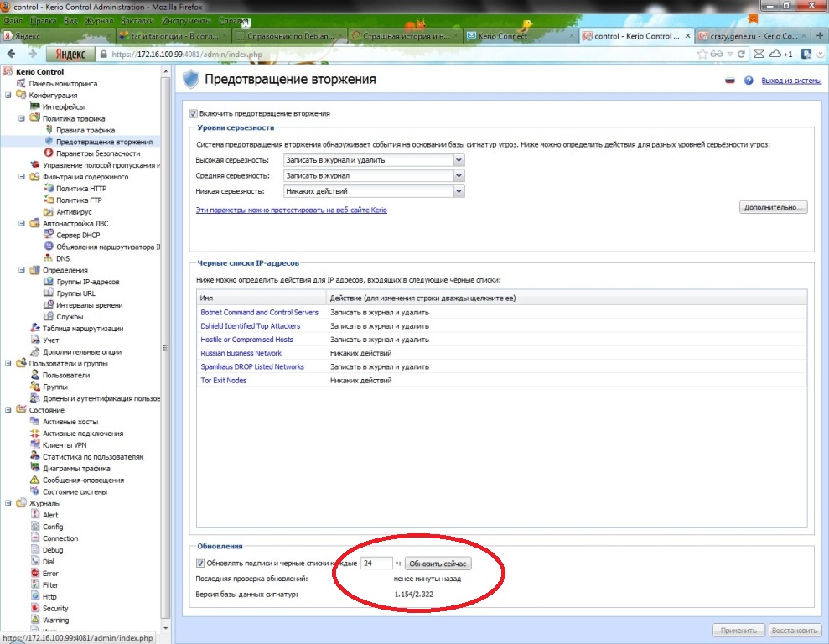
Task: Click the Security log icon
Action: 34,609
